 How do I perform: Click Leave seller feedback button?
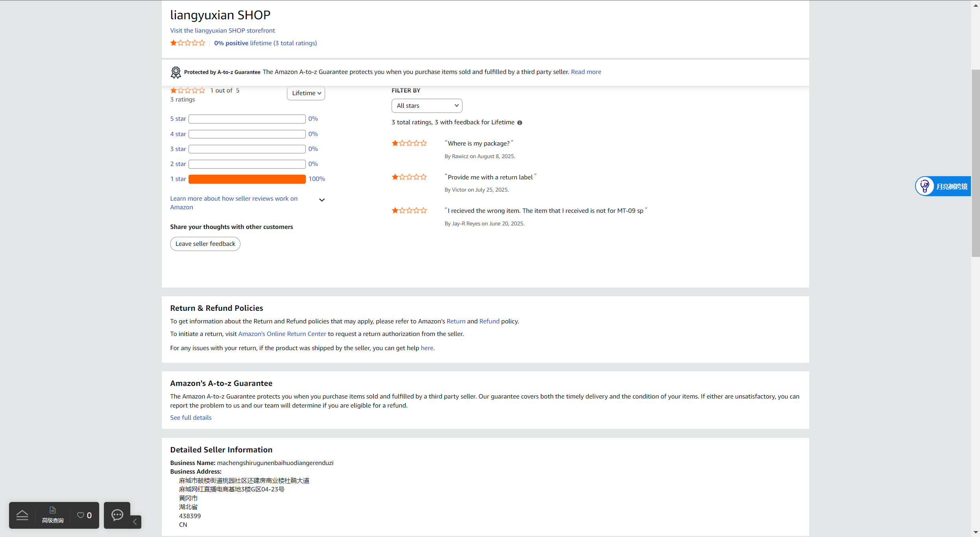[x=205, y=244]
